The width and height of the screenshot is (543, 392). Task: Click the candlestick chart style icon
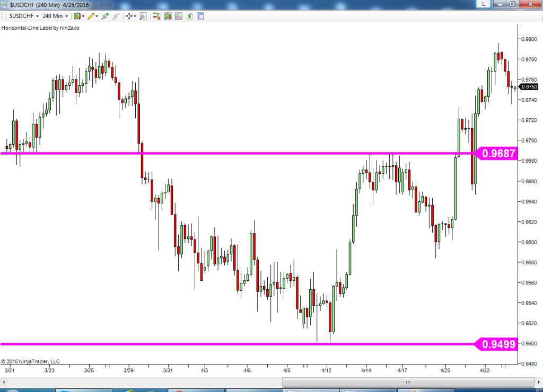77,16
